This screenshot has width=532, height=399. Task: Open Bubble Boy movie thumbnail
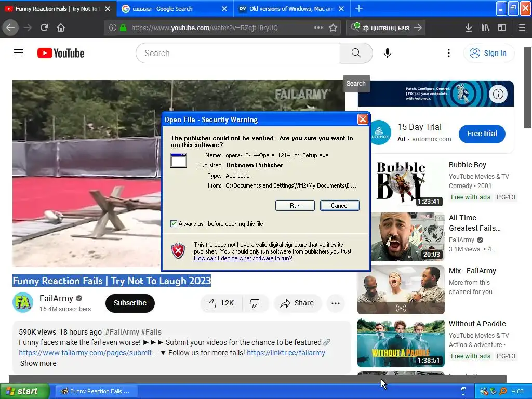[x=401, y=183]
